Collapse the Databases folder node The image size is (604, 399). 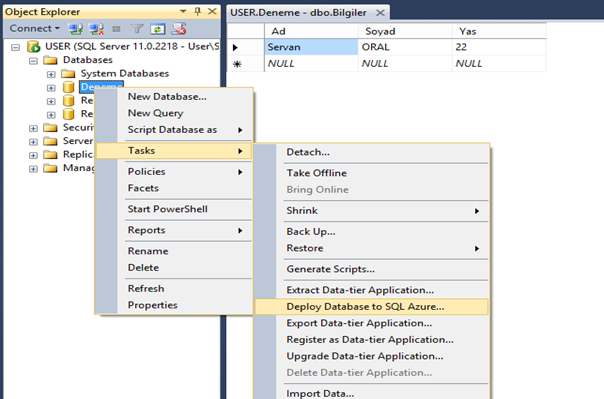coord(34,60)
